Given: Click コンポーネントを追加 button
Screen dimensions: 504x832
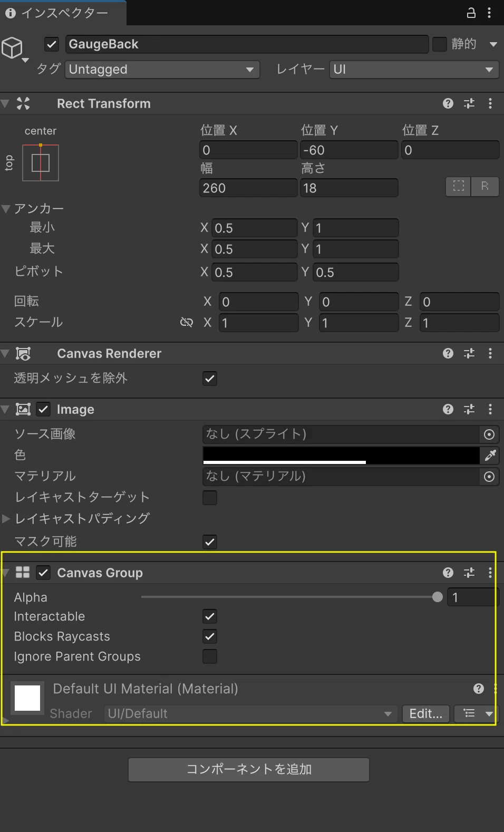Looking at the screenshot, I should (249, 770).
